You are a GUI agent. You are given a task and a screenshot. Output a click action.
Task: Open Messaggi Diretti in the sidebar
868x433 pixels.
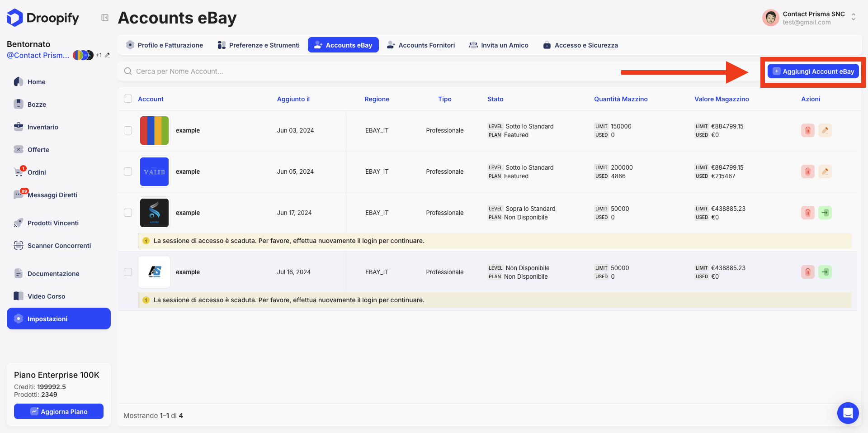pos(52,195)
